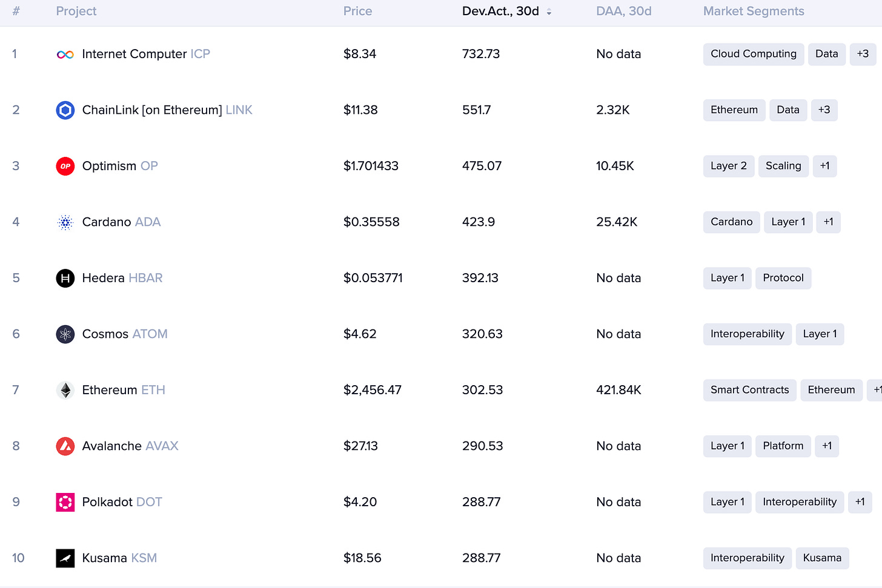Click the 732.73 dev activity value
The height and width of the screenshot is (588, 882).
[x=481, y=54]
